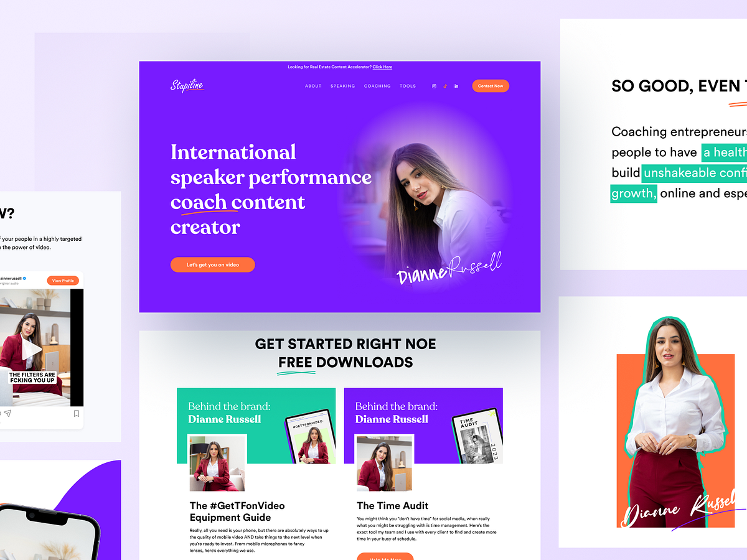Viewport: 747px width, 560px height.
Task: Open LinkedIn link in header
Action: (x=456, y=86)
